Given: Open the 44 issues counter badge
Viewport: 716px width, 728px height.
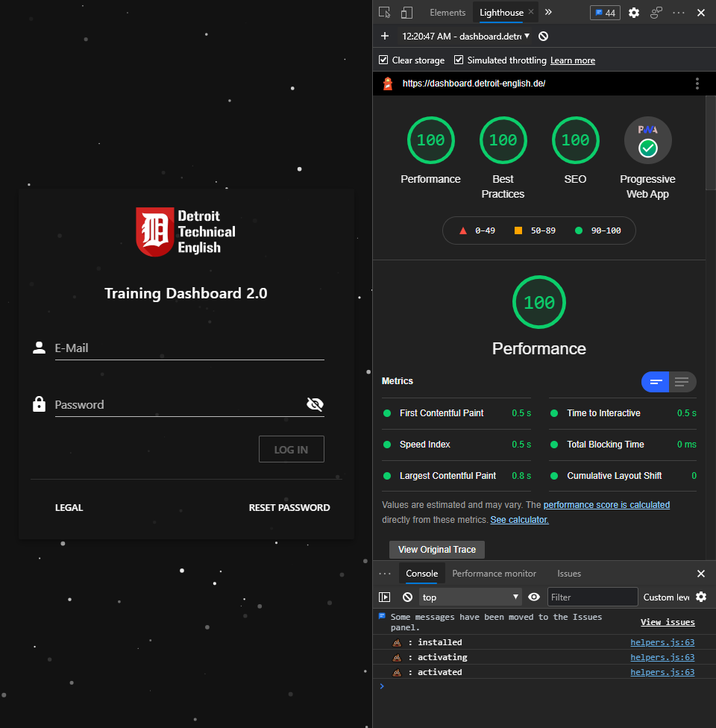Looking at the screenshot, I should point(605,13).
